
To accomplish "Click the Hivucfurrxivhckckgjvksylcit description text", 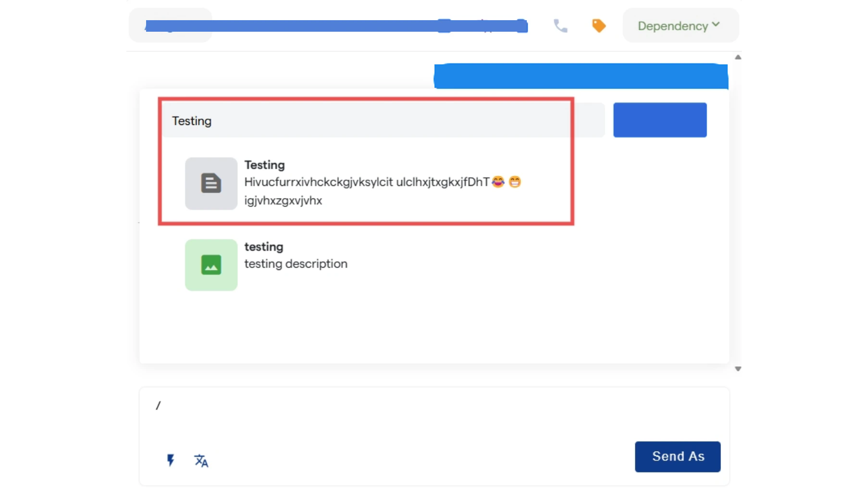I will (x=367, y=182).
